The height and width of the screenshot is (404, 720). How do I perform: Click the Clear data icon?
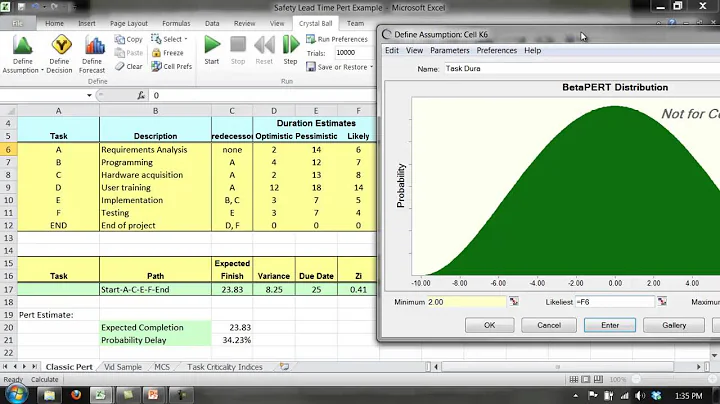point(120,67)
